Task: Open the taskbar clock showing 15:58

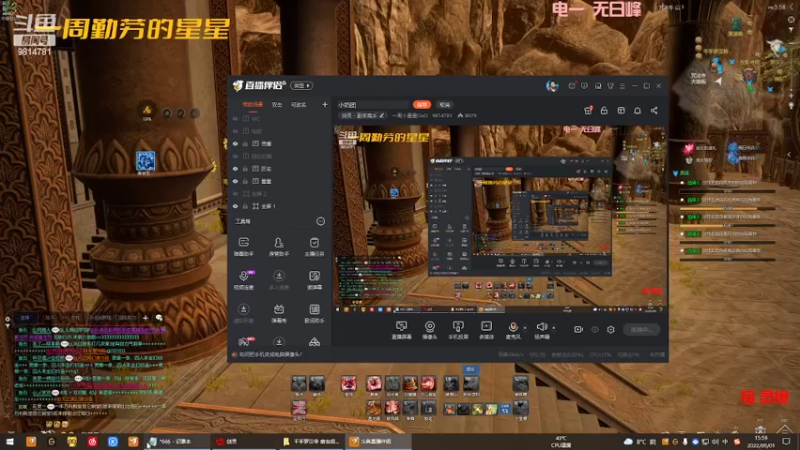Action: coord(761,441)
